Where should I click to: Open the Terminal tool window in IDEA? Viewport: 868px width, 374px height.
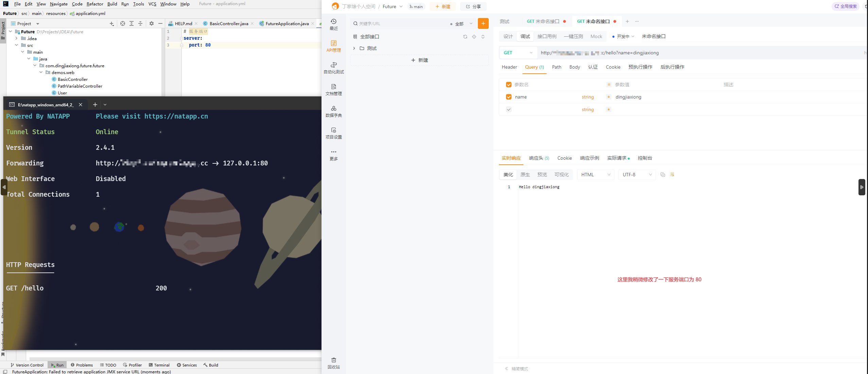[159, 365]
